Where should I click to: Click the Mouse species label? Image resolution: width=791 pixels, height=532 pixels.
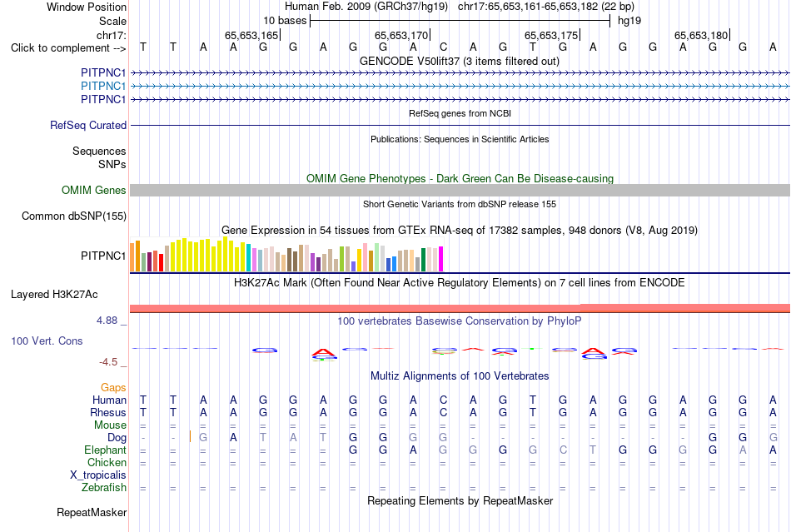tap(110, 425)
